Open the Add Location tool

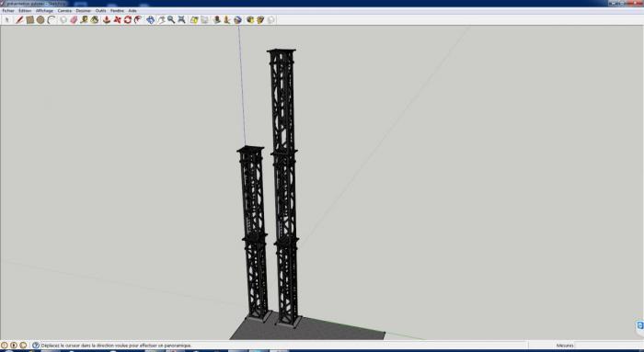pos(194,19)
